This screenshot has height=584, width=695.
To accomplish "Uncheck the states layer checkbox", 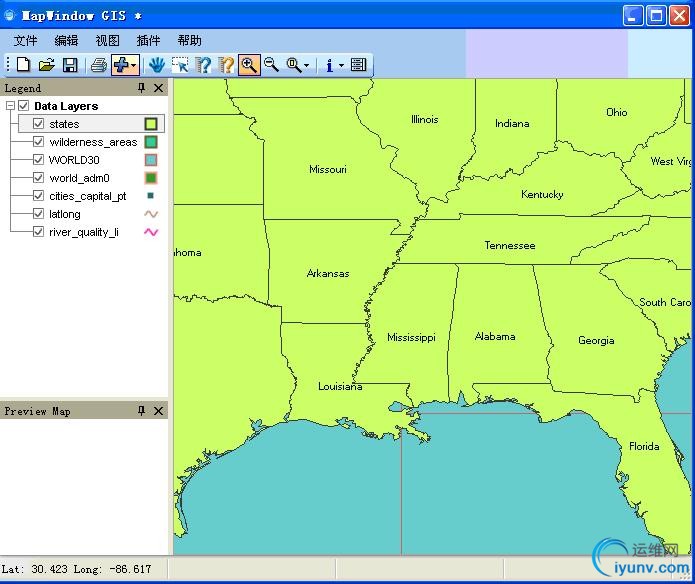I will (x=39, y=124).
